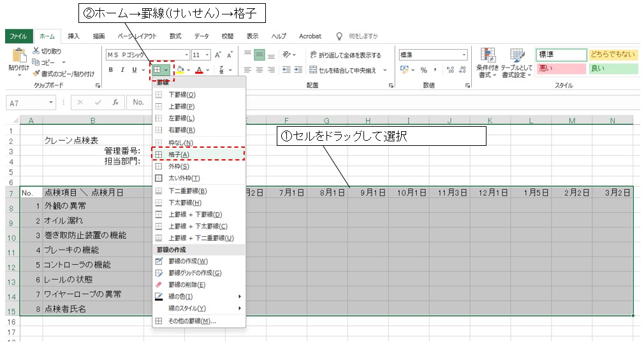Expand the number format 標準 dropdown
644x349 pixels.
coord(464,55)
